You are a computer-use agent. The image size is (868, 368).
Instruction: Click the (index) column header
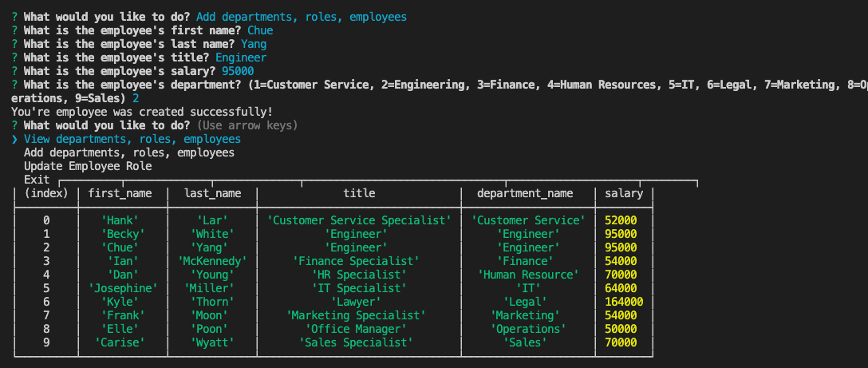pyautogui.click(x=46, y=193)
